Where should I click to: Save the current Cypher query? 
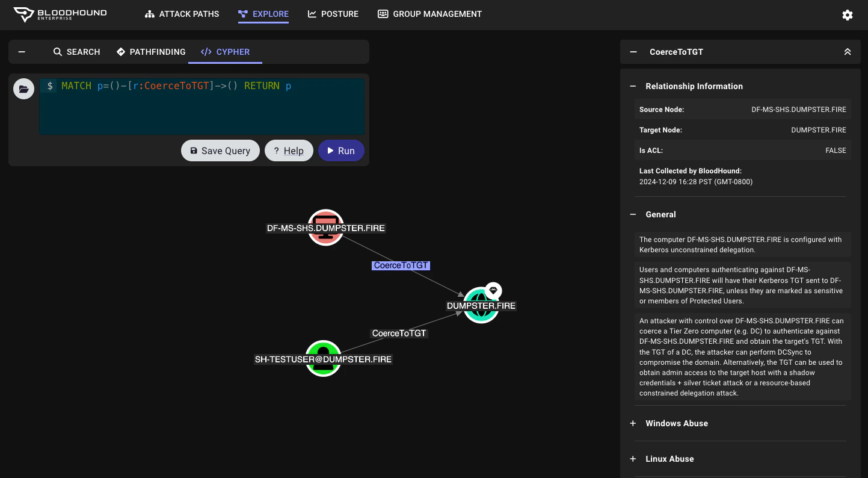click(x=220, y=151)
